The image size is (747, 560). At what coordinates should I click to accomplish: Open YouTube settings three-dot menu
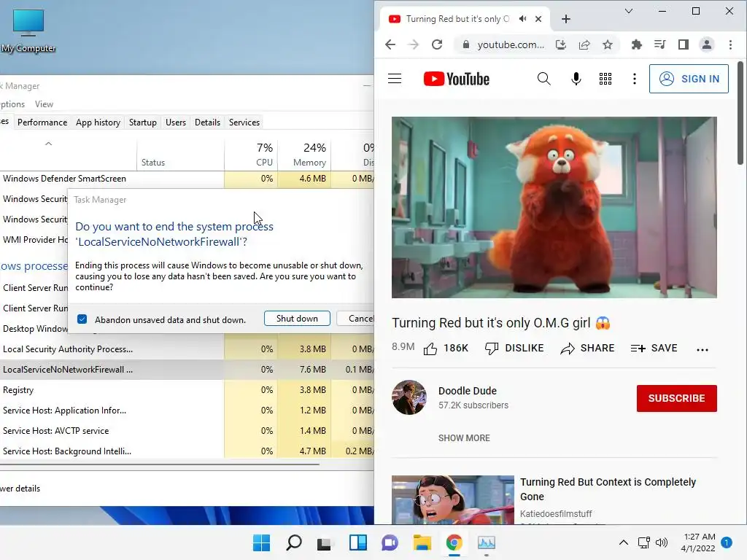pyautogui.click(x=634, y=79)
